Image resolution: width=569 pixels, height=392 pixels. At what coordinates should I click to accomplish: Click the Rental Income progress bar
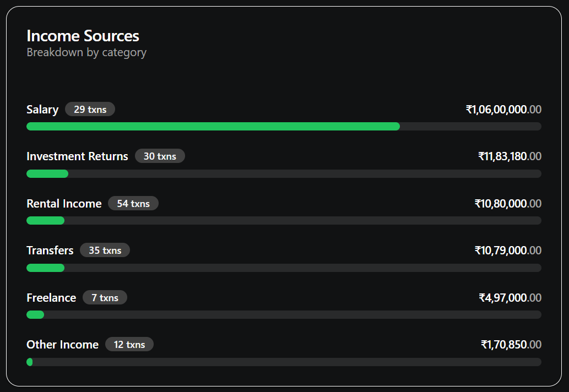click(x=284, y=221)
